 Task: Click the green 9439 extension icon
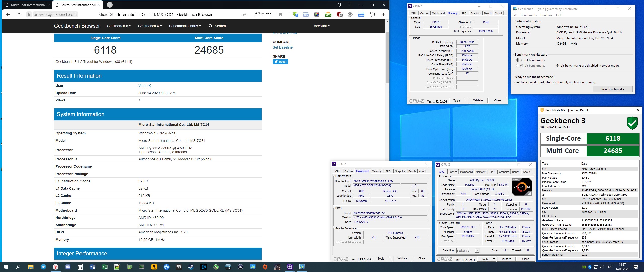tap(328, 14)
